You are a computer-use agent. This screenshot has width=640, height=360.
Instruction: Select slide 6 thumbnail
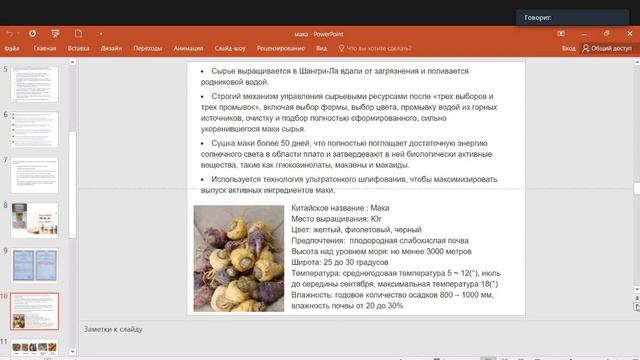[x=34, y=129]
